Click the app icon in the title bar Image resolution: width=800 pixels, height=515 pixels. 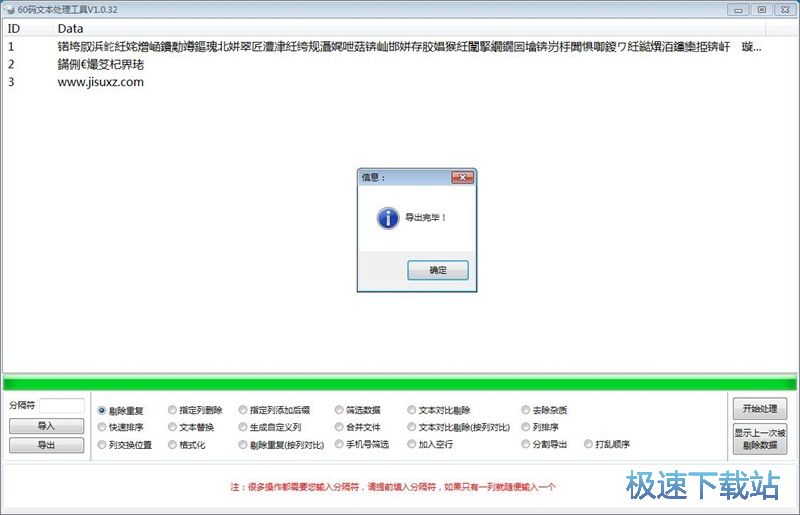10,10
